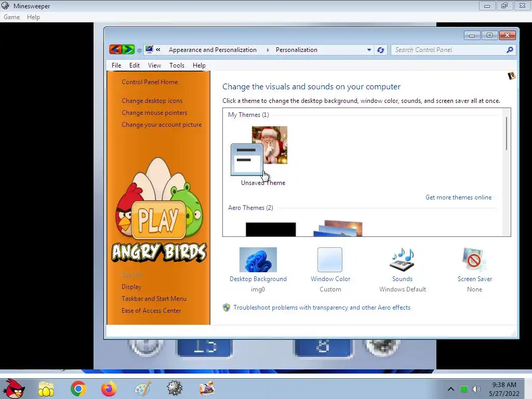Click the magnifier search icon

[510, 50]
